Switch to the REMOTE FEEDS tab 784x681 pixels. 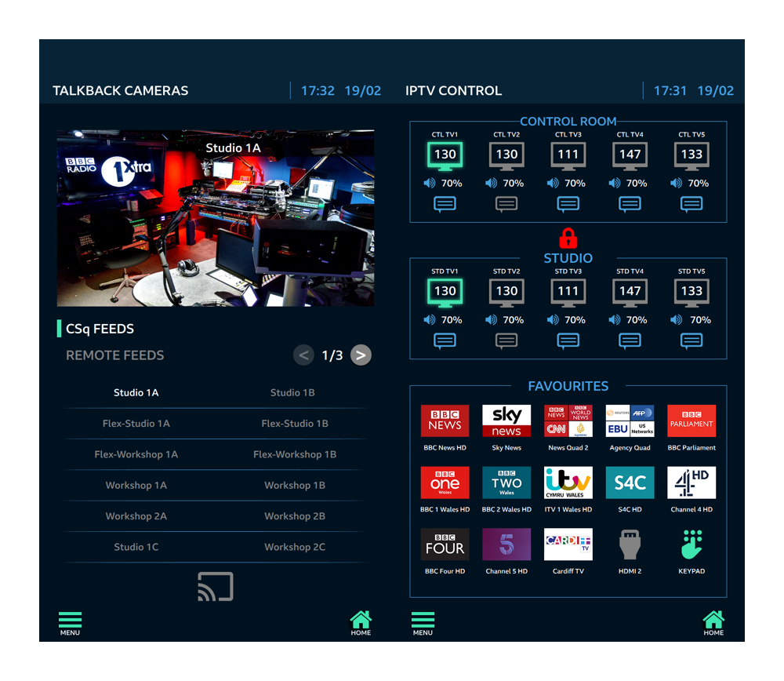click(115, 355)
